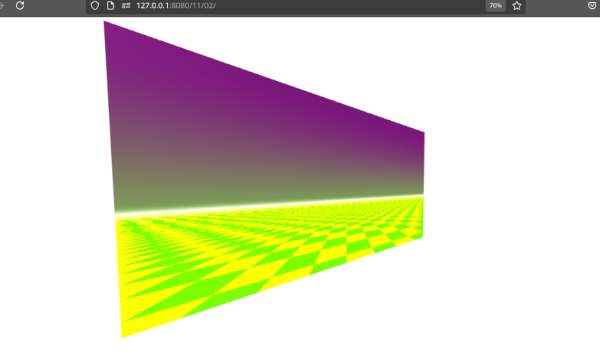The height and width of the screenshot is (360, 600).
Task: Show site information via the page icon
Action: (x=110, y=5)
